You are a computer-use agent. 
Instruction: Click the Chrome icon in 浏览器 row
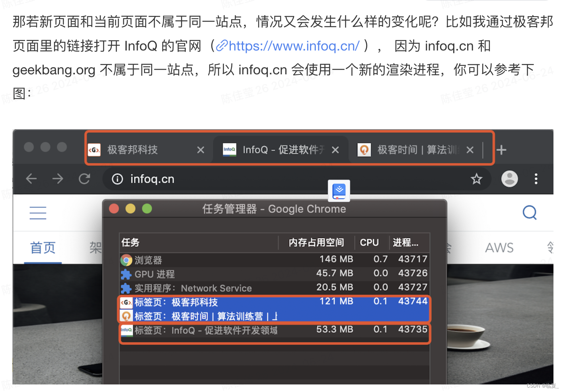[x=127, y=260]
